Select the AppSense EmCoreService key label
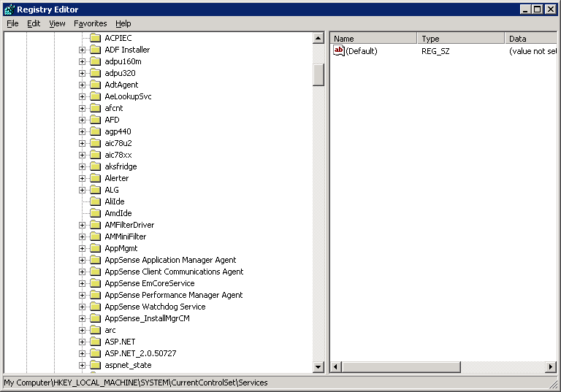Viewport: 561px width, 392px height. [150, 284]
